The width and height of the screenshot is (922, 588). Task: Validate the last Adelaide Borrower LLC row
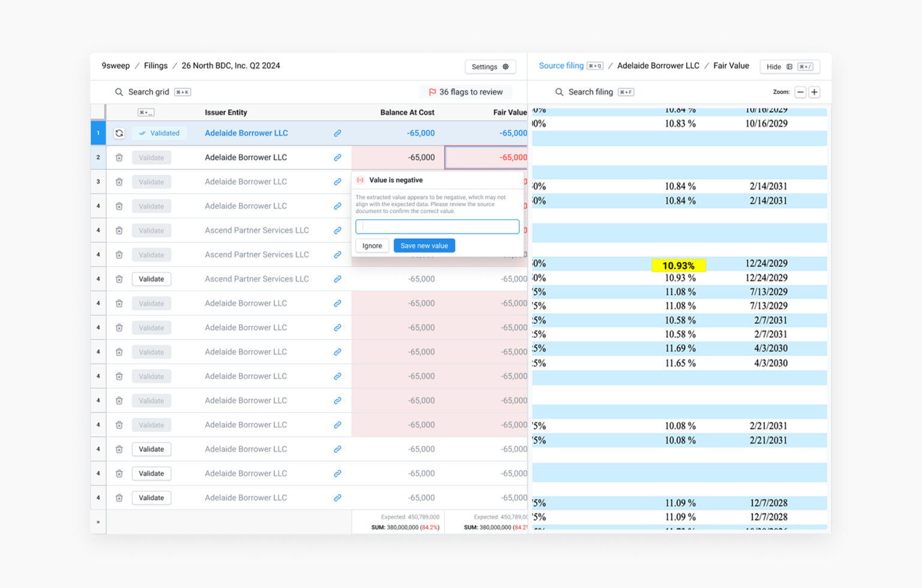151,497
